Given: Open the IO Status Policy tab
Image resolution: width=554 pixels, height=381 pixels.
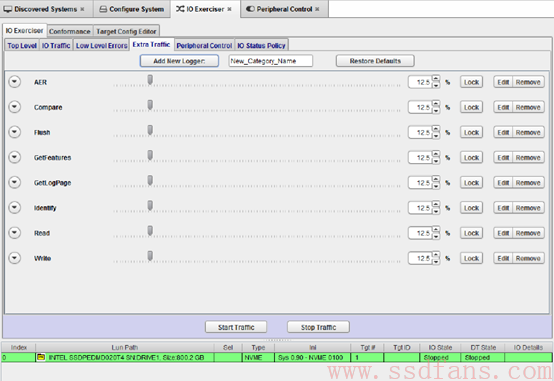Looking at the screenshot, I should (261, 46).
